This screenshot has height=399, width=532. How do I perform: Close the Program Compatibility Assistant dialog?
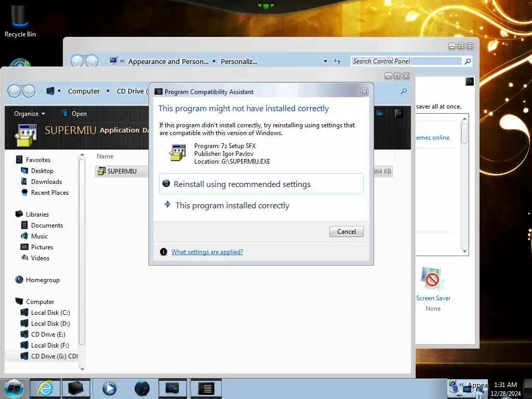[x=364, y=91]
